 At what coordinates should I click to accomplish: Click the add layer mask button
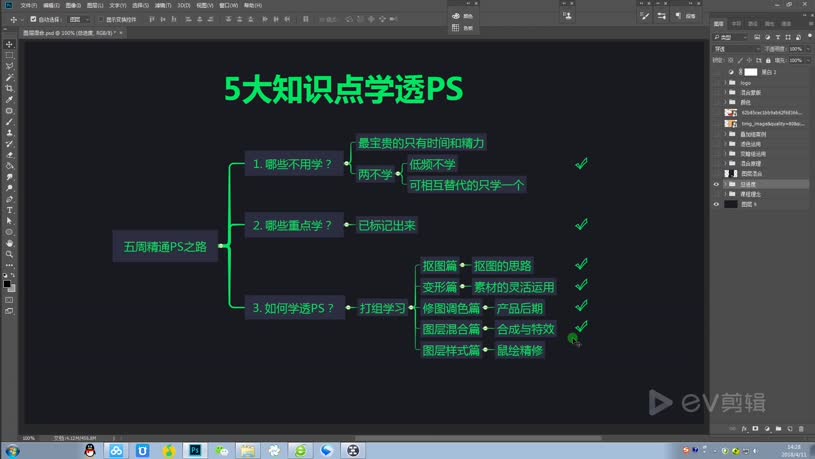(755, 429)
